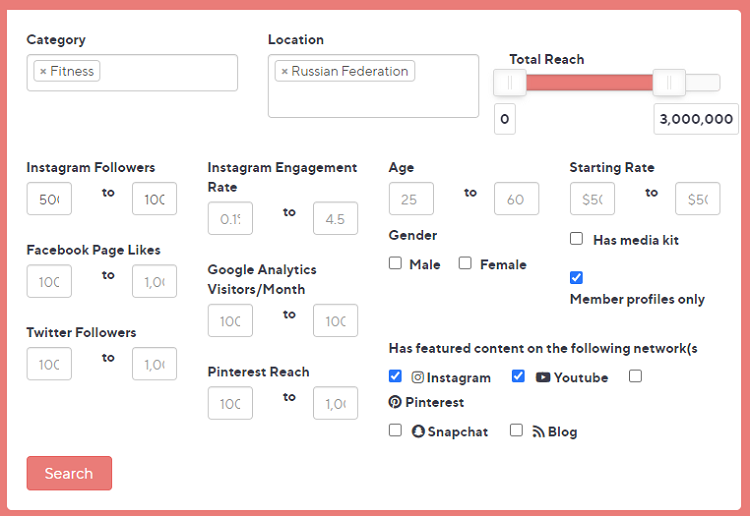The image size is (750, 516).
Task: Uncheck the Instagram featured content checkbox
Action: [395, 377]
